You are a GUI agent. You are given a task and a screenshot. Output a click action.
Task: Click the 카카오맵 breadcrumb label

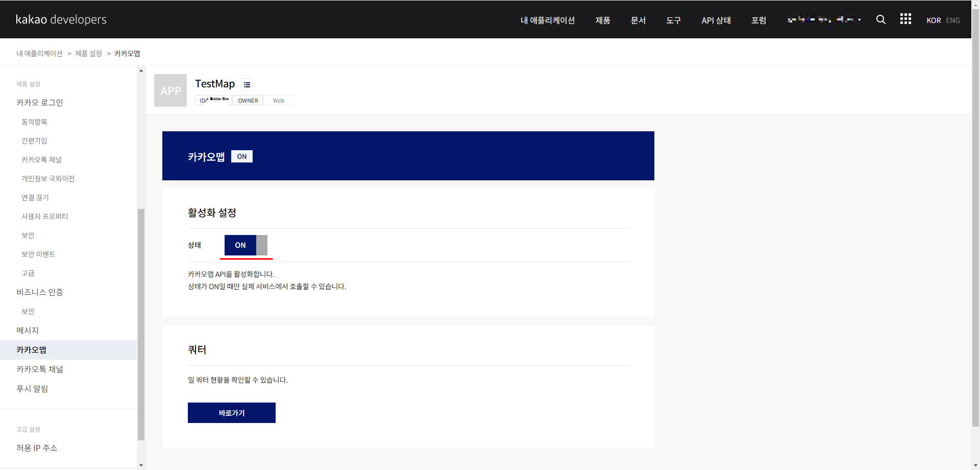tap(127, 53)
